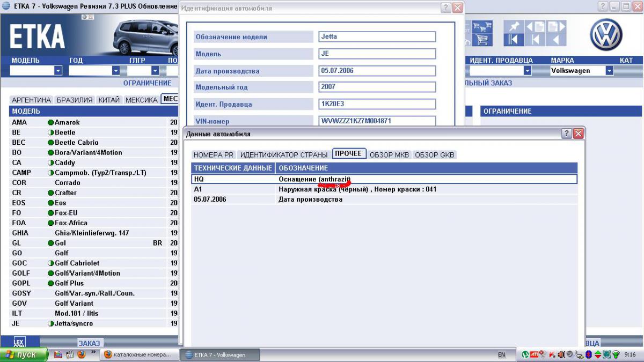Click the ЗАКАЗ bar at the bottom
This screenshot has height=362, width=644.
click(x=89, y=343)
